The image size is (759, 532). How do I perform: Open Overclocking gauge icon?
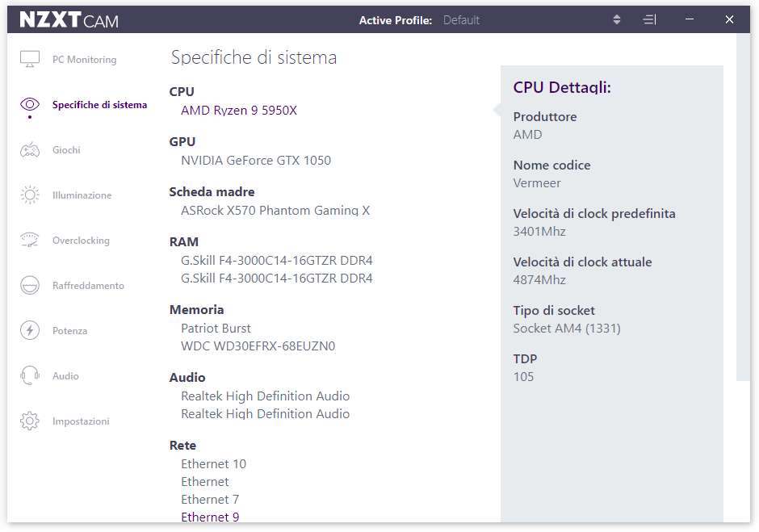pyautogui.click(x=30, y=240)
